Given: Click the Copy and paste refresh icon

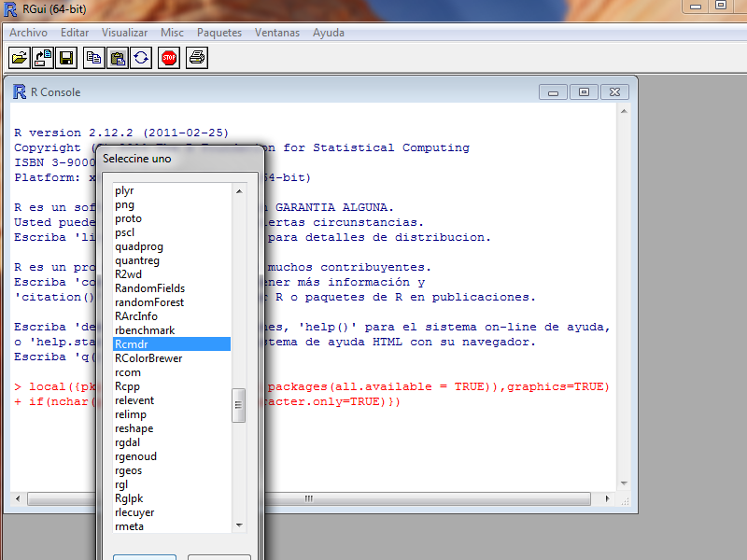Looking at the screenshot, I should point(141,58).
